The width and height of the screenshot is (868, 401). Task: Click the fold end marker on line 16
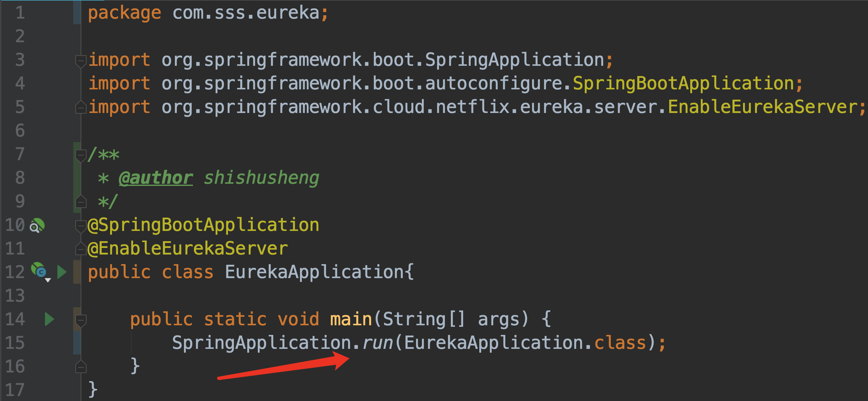pyautogui.click(x=81, y=367)
